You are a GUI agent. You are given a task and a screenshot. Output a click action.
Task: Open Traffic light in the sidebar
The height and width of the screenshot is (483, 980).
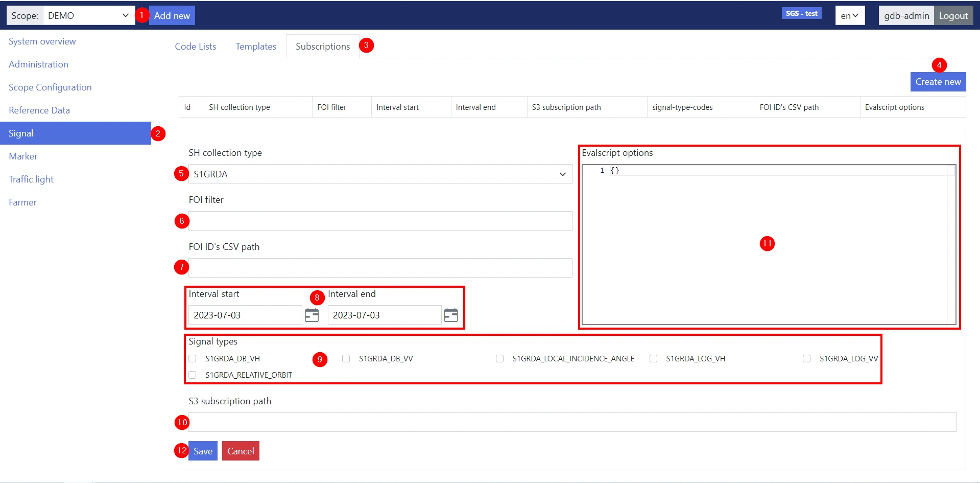click(x=31, y=179)
